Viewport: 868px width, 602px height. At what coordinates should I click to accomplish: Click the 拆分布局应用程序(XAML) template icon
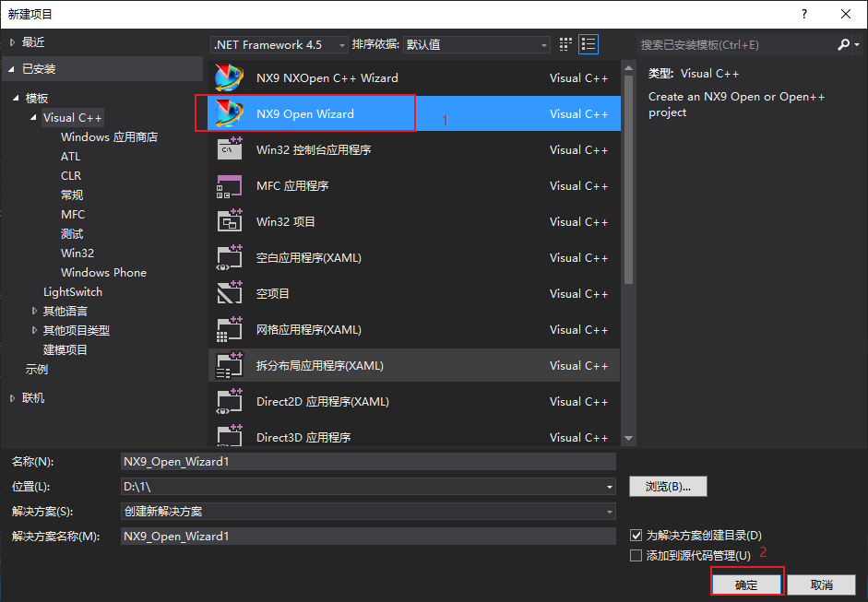point(229,365)
